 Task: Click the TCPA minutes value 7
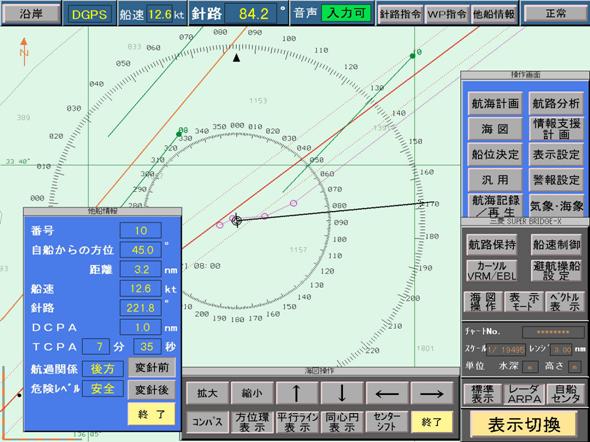pos(96,346)
